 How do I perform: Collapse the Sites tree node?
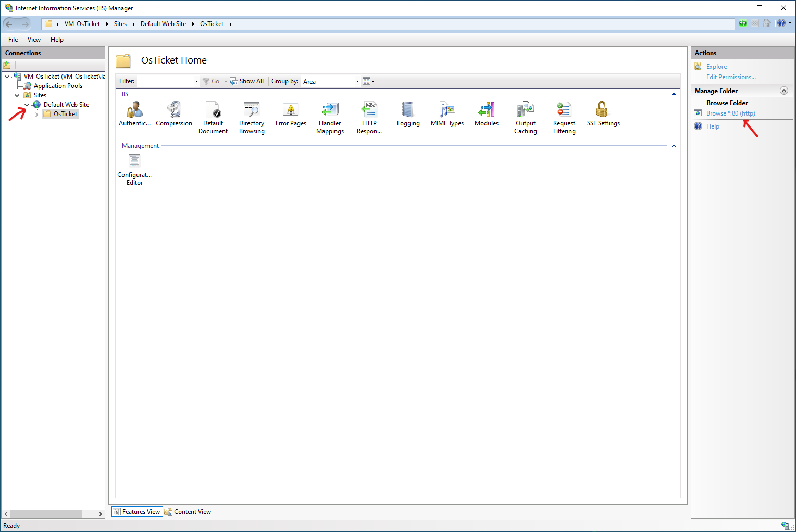[17, 95]
